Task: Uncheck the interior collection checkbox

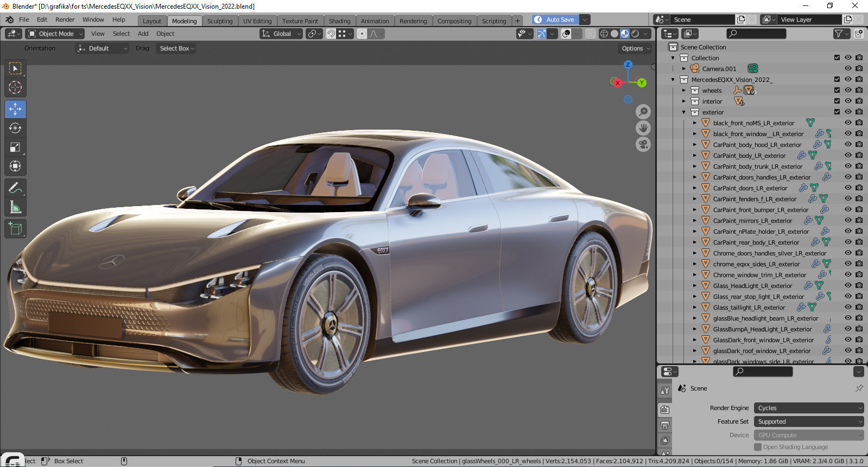Action: 837,101
